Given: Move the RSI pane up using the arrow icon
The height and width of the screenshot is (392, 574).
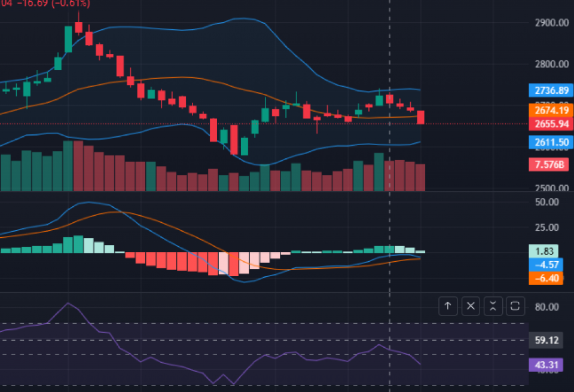Looking at the screenshot, I should coord(448,307).
